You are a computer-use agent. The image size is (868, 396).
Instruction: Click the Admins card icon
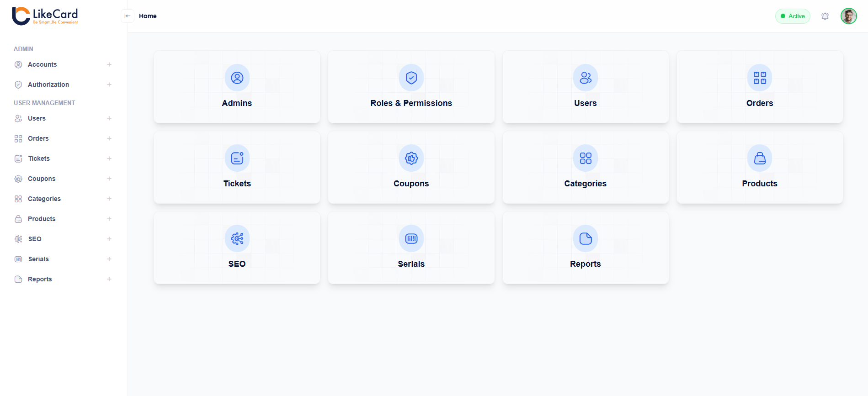click(x=237, y=78)
